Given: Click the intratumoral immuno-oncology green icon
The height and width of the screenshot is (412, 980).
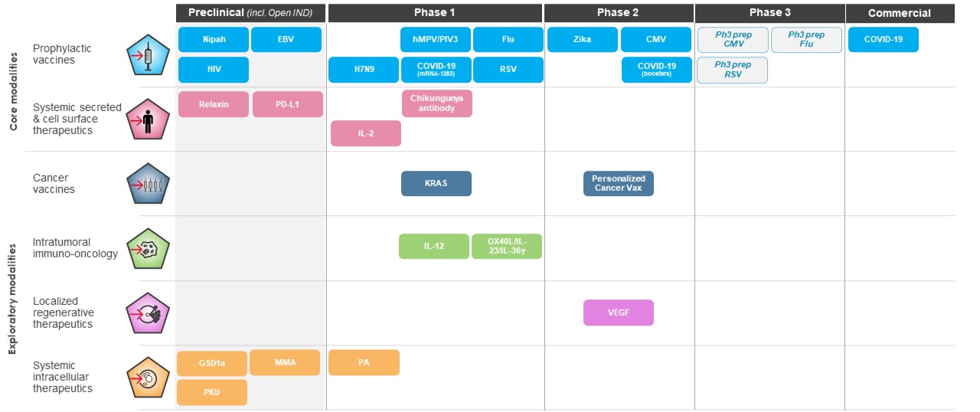Looking at the screenshot, I should coord(146,249).
